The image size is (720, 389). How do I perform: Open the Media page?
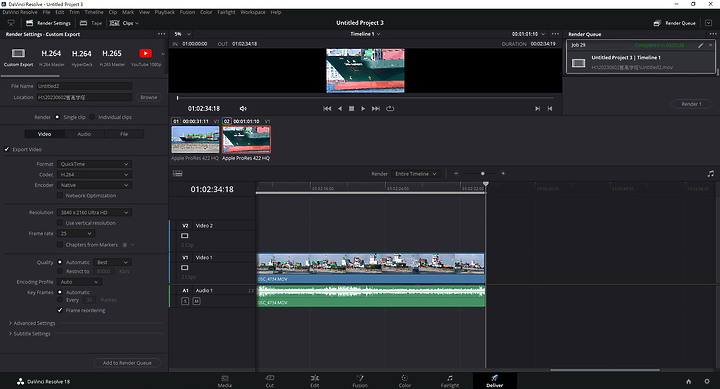tap(225, 381)
